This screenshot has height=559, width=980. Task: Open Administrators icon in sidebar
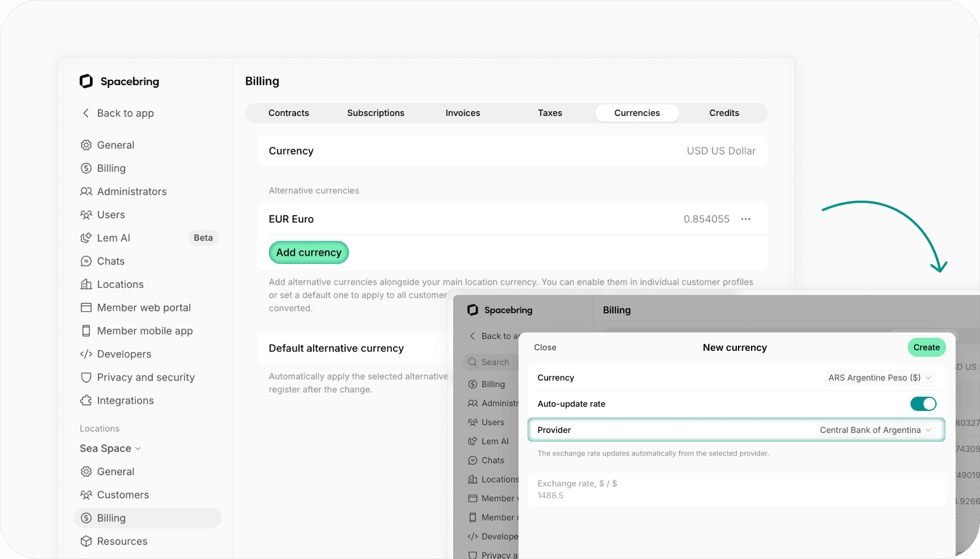pos(86,191)
